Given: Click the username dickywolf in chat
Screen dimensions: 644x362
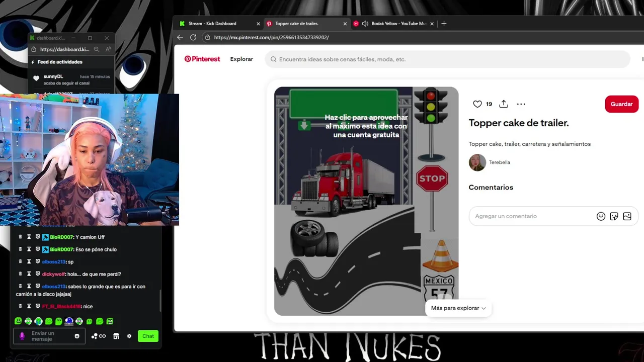Looking at the screenshot, I should [53, 274].
